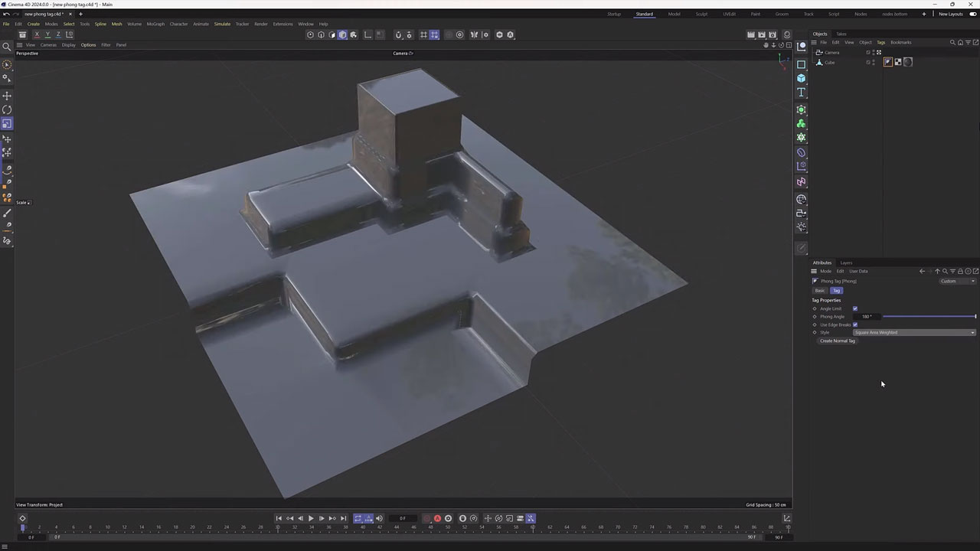Open the Style dropdown showing Square Area Weighted

(911, 332)
